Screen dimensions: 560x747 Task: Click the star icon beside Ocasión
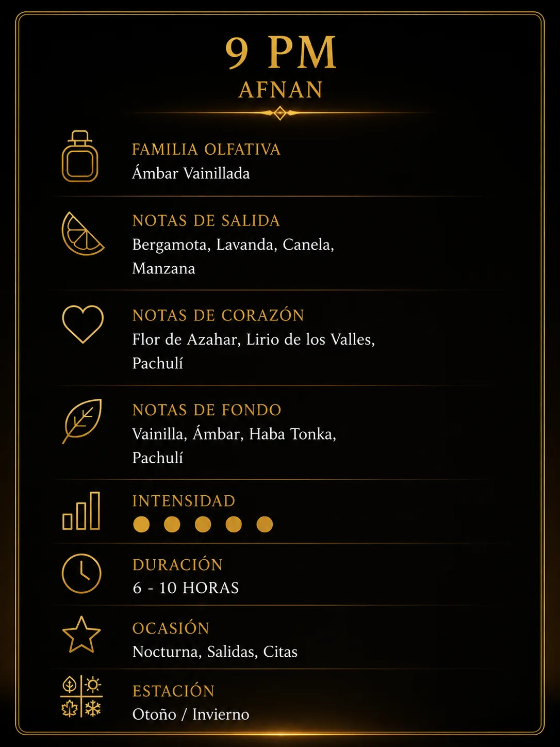click(x=81, y=635)
